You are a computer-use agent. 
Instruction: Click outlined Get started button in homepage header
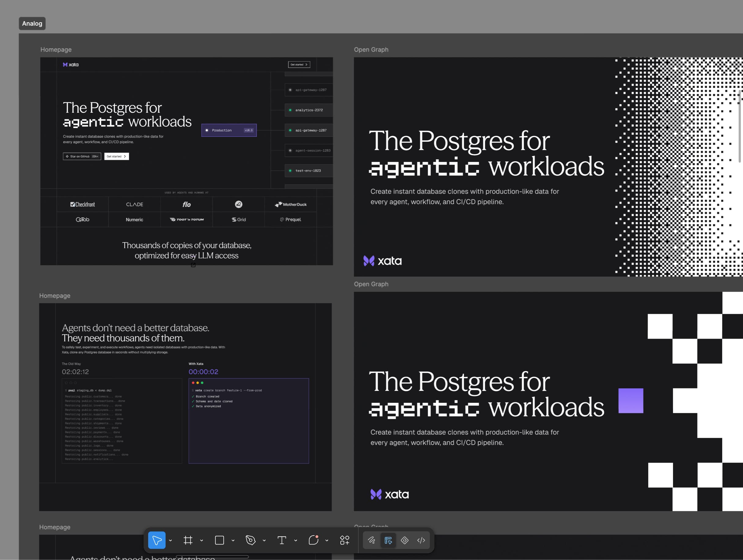299,64
